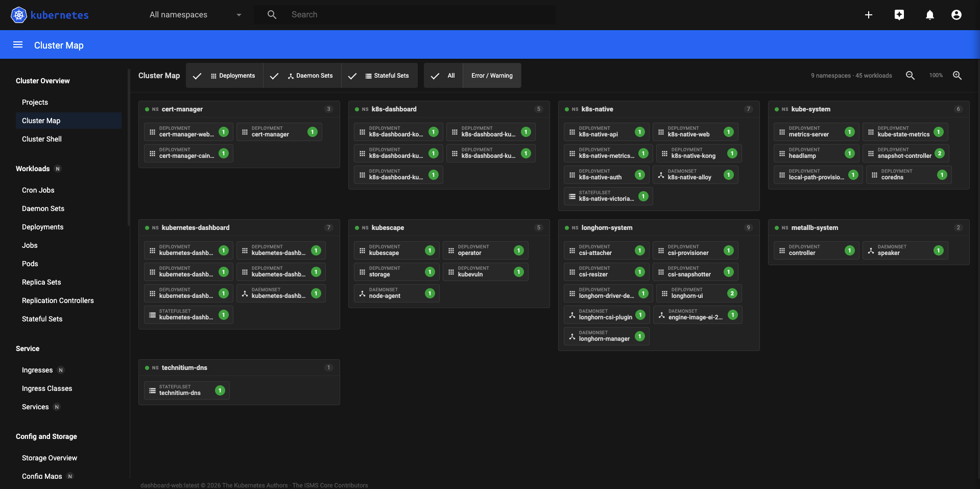Click the csi-attacher deployment icon
The height and width of the screenshot is (489, 980).
click(572, 250)
